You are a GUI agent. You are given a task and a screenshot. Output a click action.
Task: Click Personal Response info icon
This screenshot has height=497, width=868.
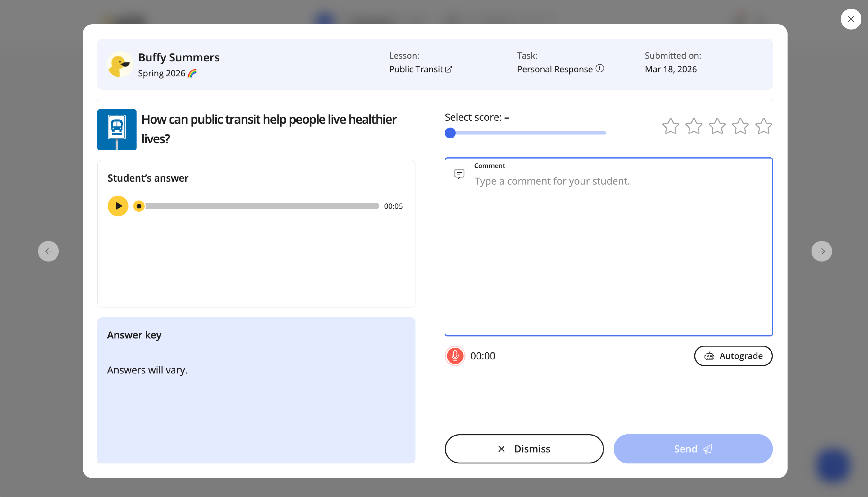(x=600, y=69)
